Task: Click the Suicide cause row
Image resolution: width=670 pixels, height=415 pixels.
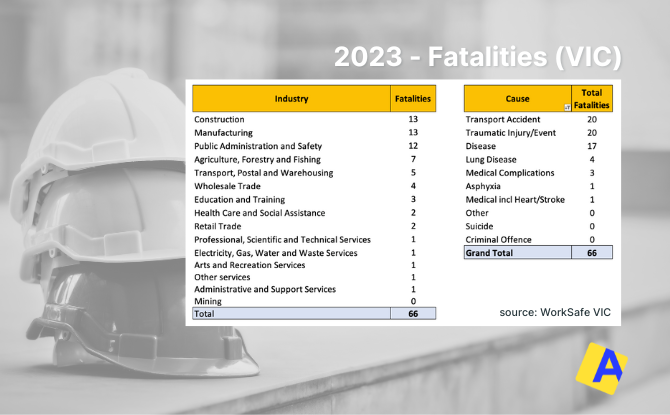Action: point(538,226)
